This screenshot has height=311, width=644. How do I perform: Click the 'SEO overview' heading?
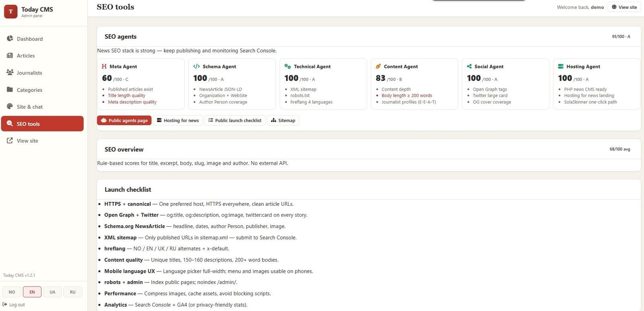coord(124,149)
